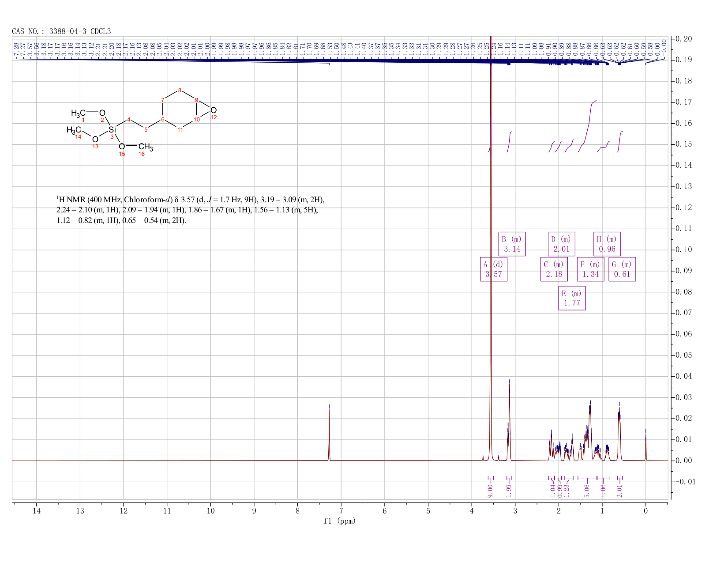Click the x-axis tick label '0'

tap(646, 511)
